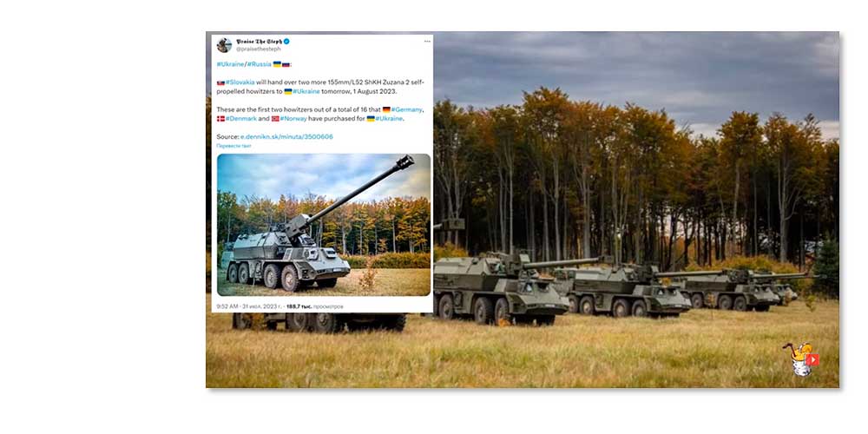The image size is (868, 434).
Task: Open the Zuzana howitzer photo in tweet
Action: pyautogui.click(x=324, y=225)
